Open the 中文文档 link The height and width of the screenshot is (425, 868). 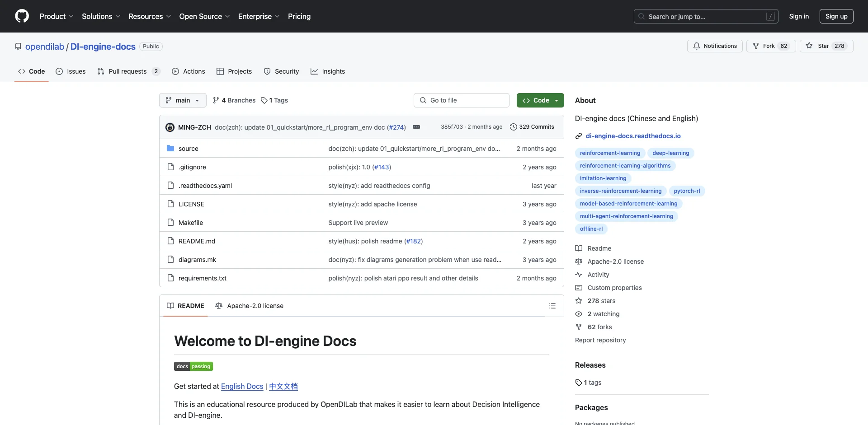pyautogui.click(x=283, y=387)
